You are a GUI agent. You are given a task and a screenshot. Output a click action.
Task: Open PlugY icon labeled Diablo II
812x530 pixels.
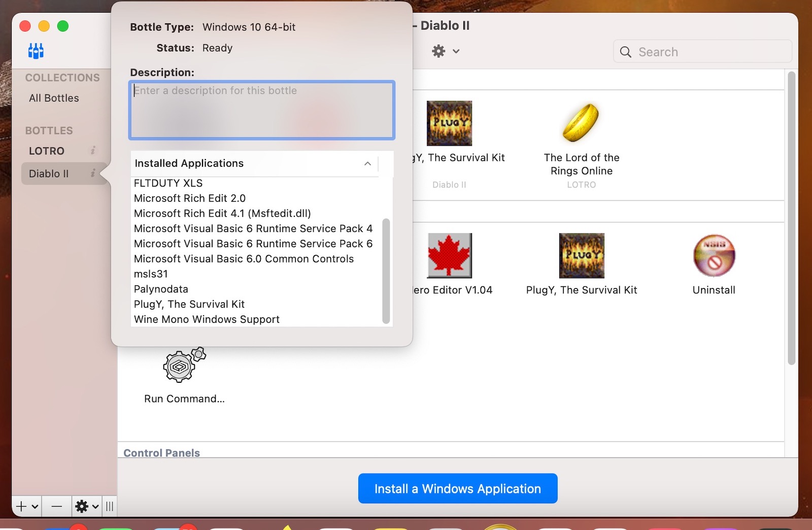pos(449,123)
